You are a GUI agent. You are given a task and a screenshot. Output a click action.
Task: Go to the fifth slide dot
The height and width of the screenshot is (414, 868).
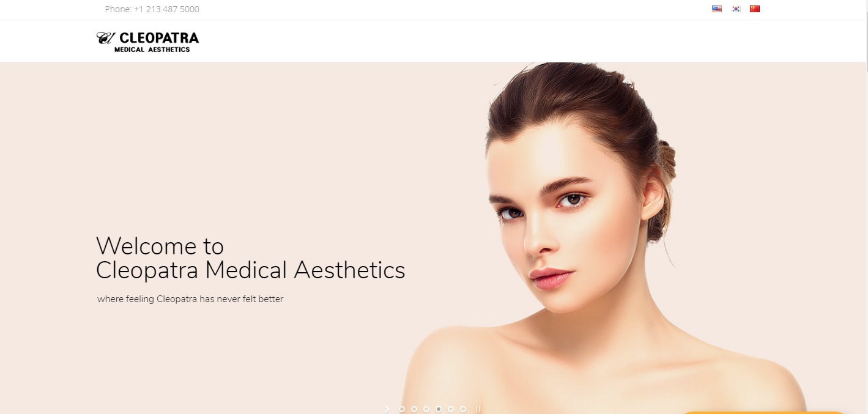pos(451,409)
